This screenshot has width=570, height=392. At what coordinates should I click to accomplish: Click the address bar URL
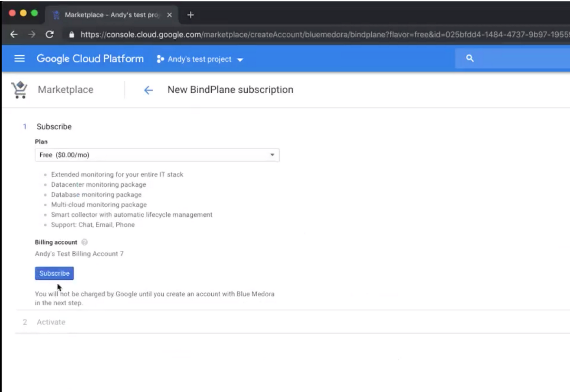pos(325,35)
